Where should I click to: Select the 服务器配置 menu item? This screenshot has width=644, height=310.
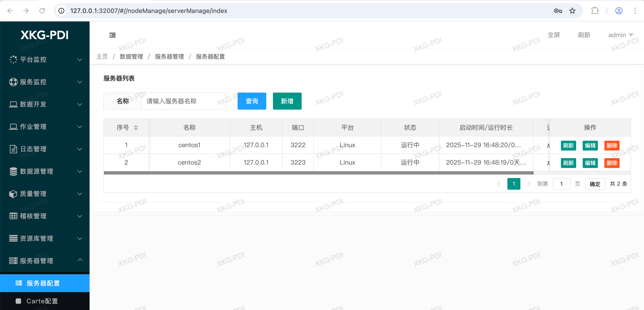[43, 283]
